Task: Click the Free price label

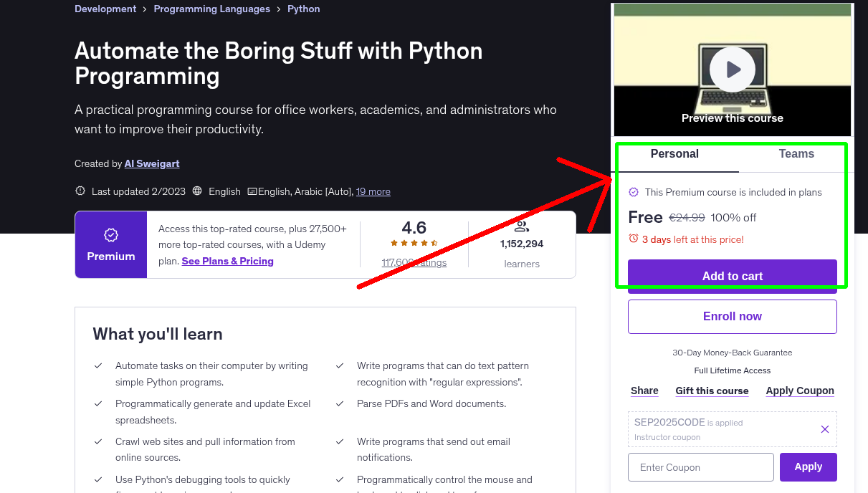Action: coord(645,217)
